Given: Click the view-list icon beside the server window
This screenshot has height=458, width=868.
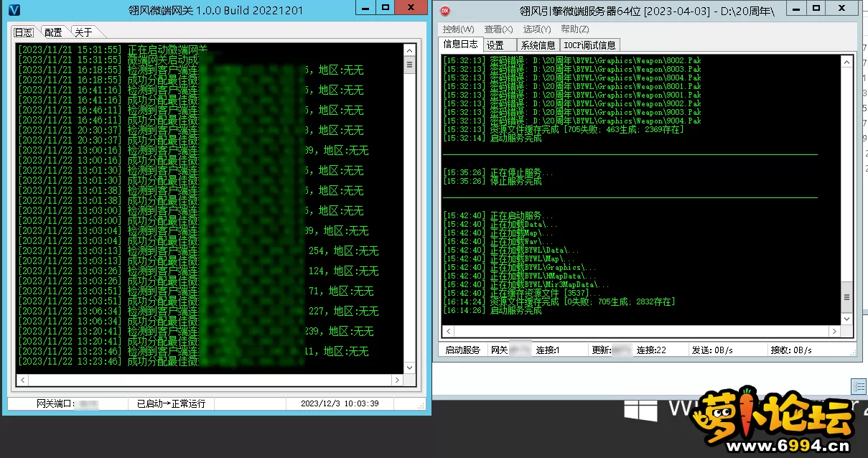Looking at the screenshot, I should pyautogui.click(x=859, y=385).
